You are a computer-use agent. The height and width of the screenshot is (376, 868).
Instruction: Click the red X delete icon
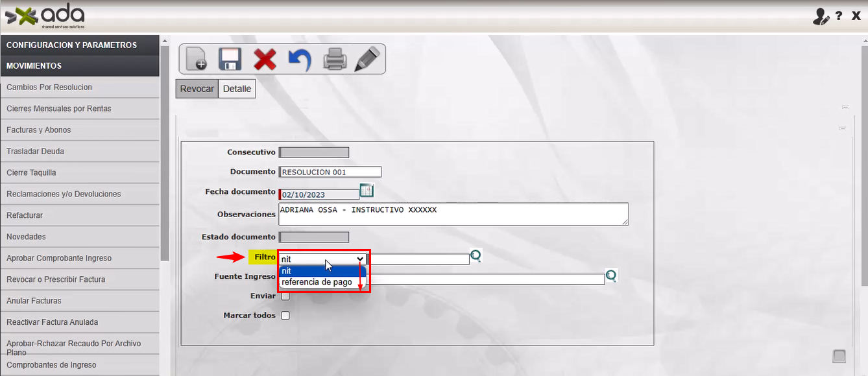point(265,59)
